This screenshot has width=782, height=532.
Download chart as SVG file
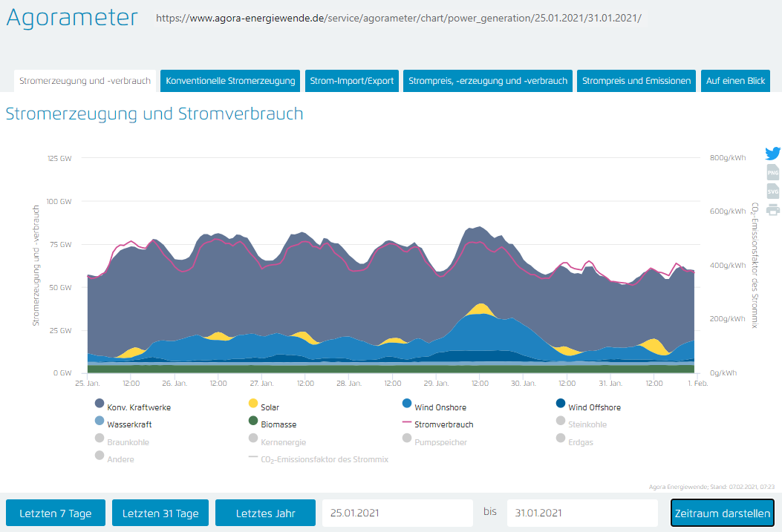click(x=773, y=191)
